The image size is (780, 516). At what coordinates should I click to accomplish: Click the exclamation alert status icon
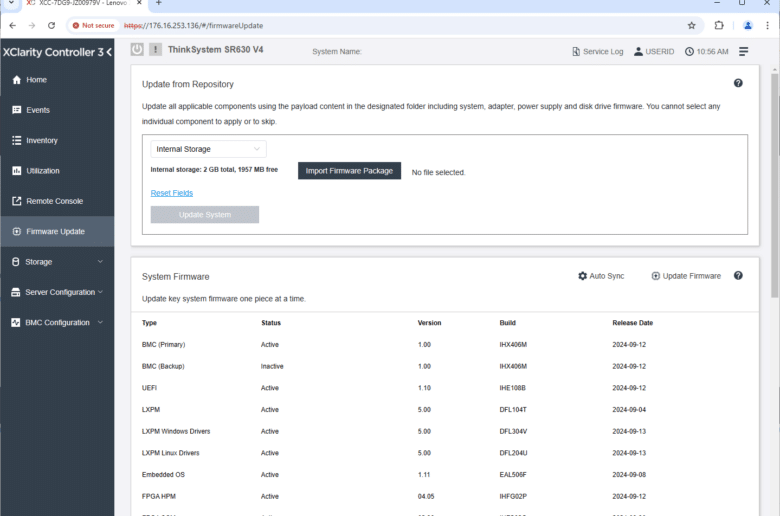click(x=155, y=49)
